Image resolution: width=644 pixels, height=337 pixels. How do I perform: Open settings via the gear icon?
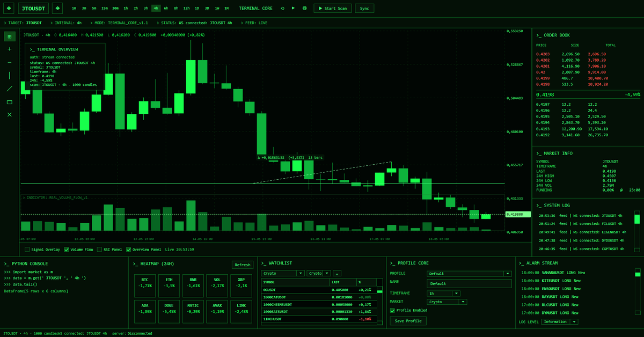pos(305,8)
